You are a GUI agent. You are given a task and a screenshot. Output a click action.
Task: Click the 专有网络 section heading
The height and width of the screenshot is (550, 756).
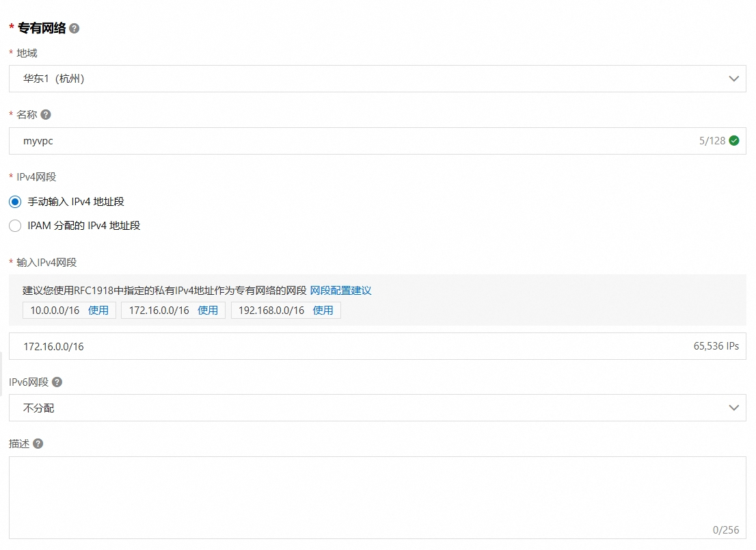[x=41, y=28]
